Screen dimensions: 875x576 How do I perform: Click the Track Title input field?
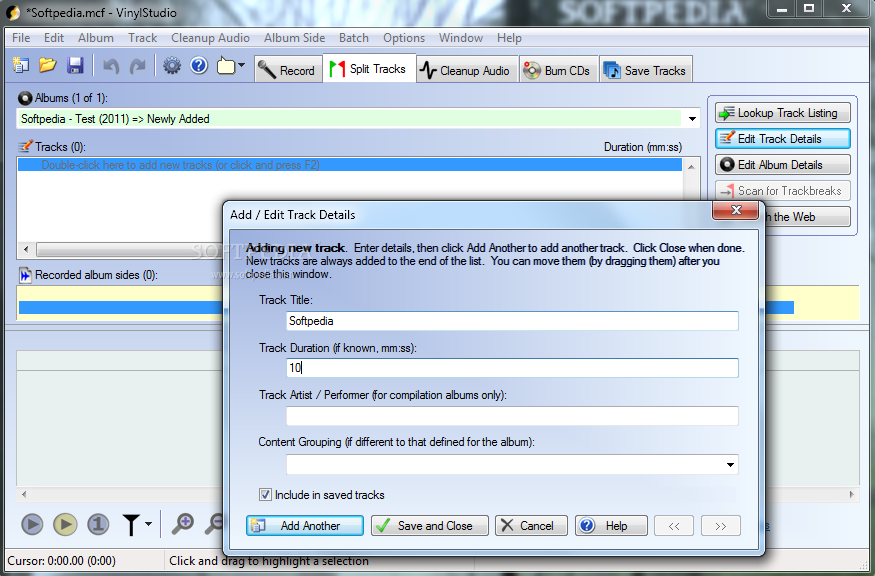(x=512, y=321)
